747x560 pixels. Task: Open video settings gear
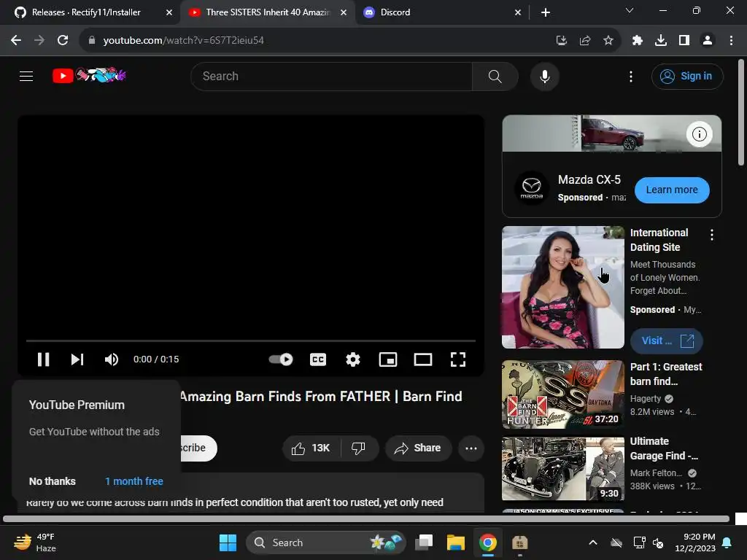pos(352,359)
